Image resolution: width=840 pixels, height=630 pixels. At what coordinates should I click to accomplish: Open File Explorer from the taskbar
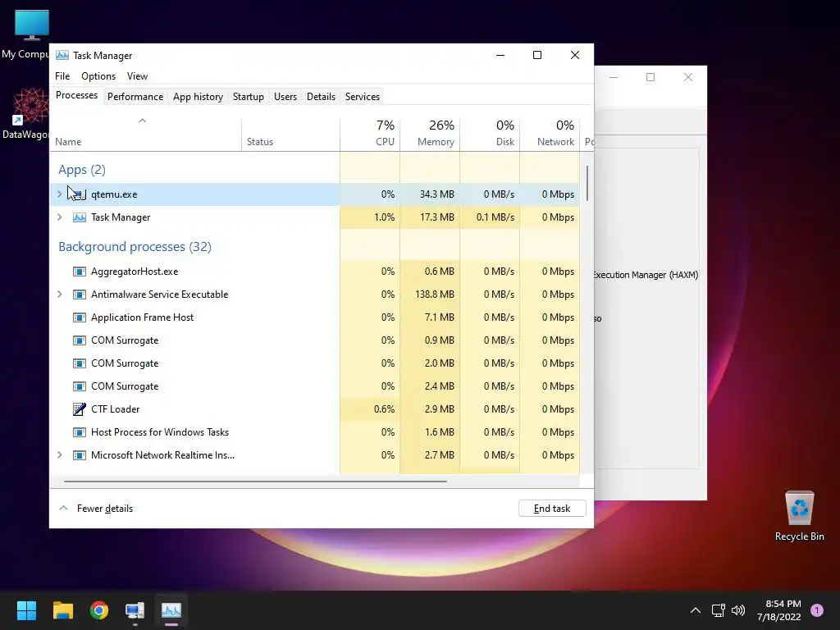pos(62,610)
